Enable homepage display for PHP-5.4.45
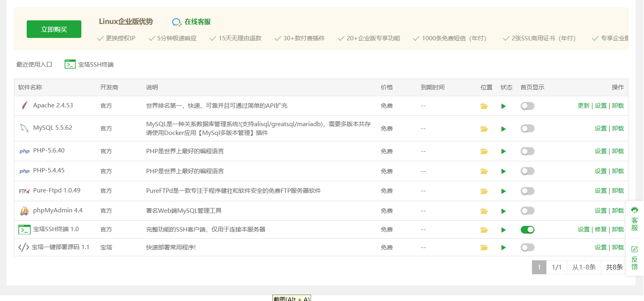Image resolution: width=644 pixels, height=301 pixels. 527,171
